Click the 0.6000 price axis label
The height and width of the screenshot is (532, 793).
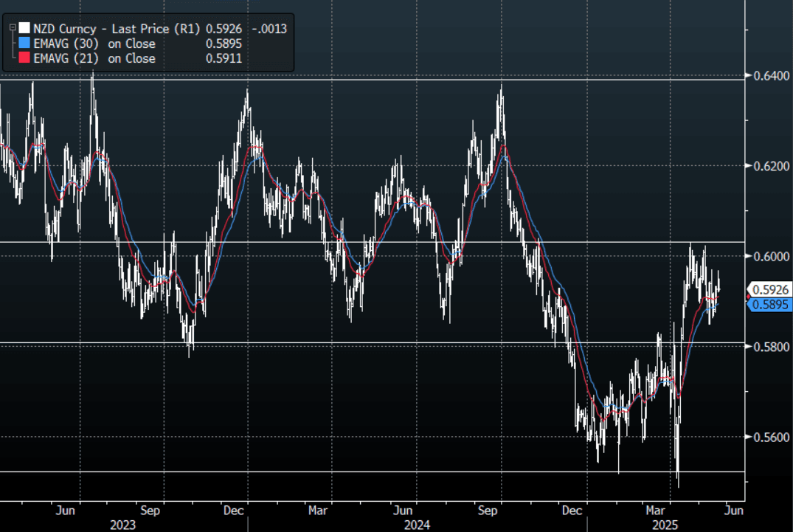pyautogui.click(x=769, y=256)
